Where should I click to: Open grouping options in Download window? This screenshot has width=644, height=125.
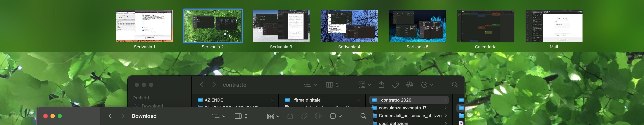coord(273,116)
